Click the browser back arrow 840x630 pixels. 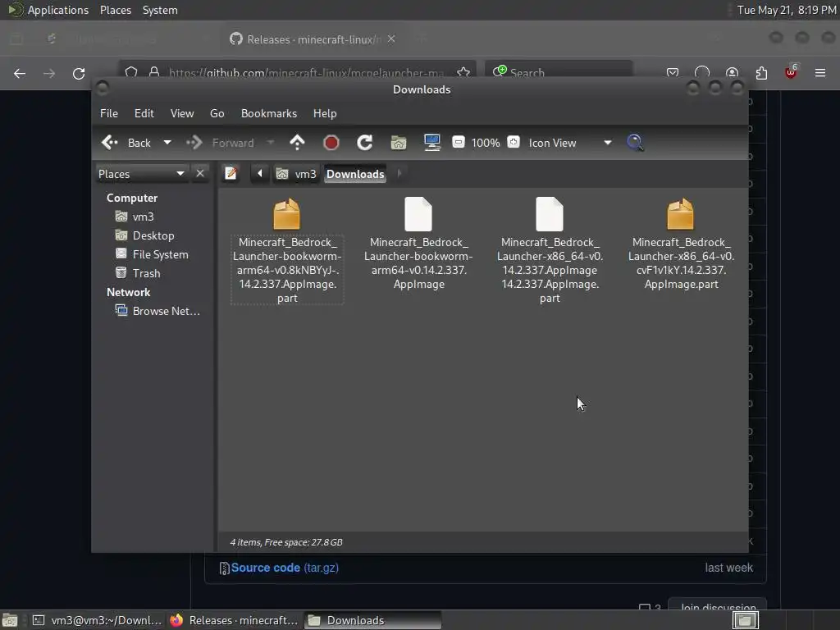(x=20, y=73)
